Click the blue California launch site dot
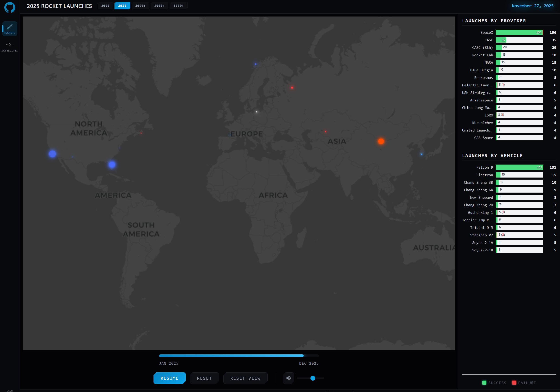The image size is (560, 392). tap(52, 154)
